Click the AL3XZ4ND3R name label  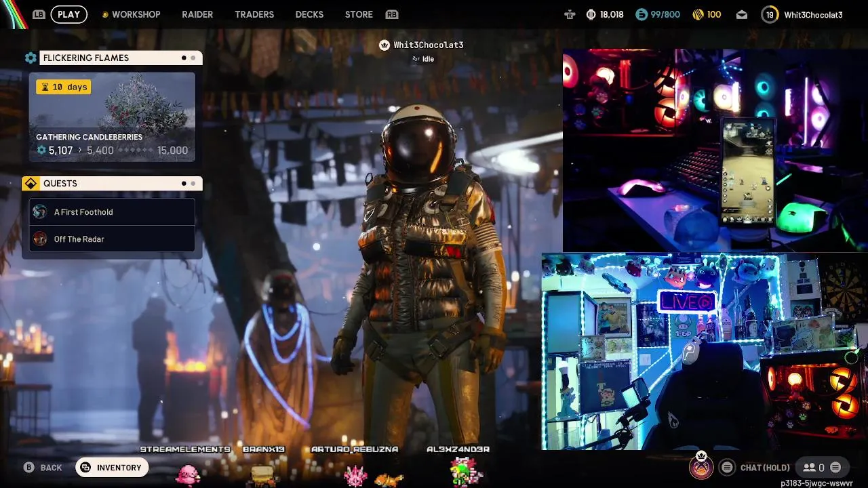pyautogui.click(x=458, y=449)
